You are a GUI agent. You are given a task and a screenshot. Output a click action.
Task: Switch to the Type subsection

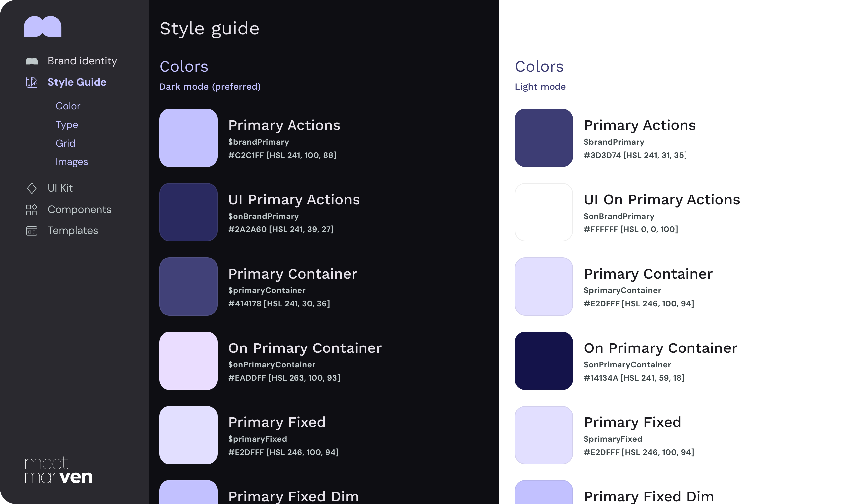[x=67, y=125]
